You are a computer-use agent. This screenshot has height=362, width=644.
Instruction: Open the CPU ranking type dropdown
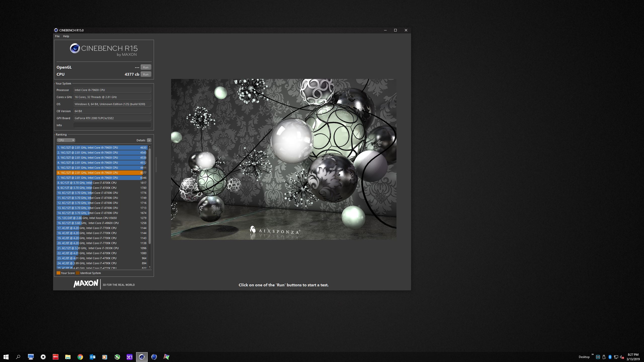[66, 140]
